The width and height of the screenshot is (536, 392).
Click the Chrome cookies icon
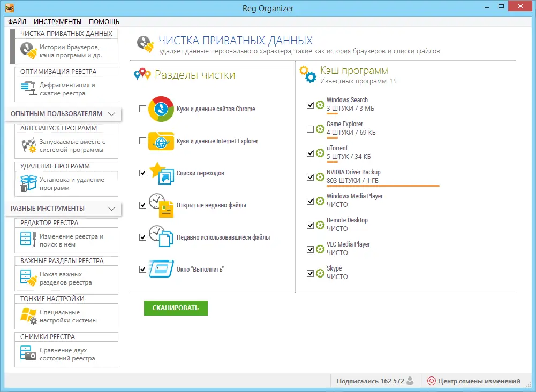coord(161,109)
